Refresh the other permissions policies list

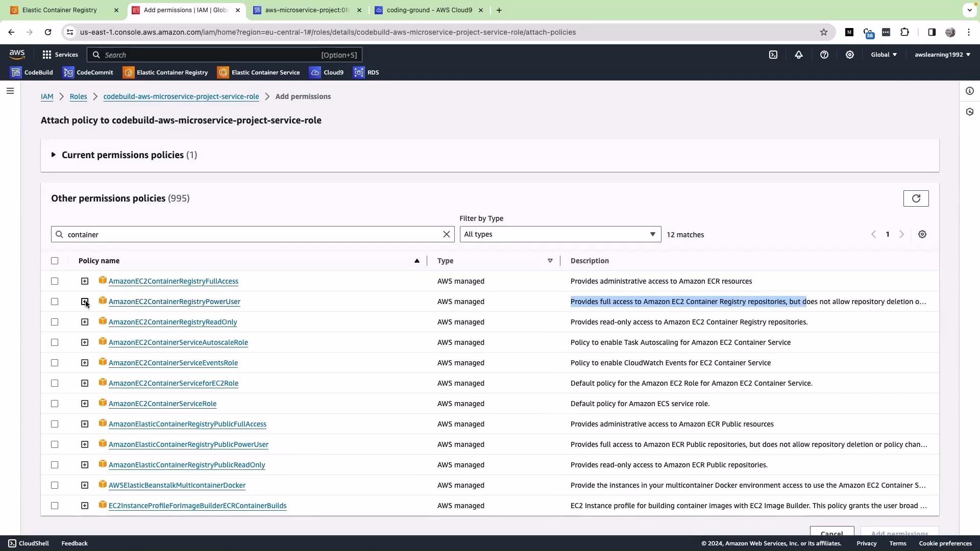click(916, 198)
